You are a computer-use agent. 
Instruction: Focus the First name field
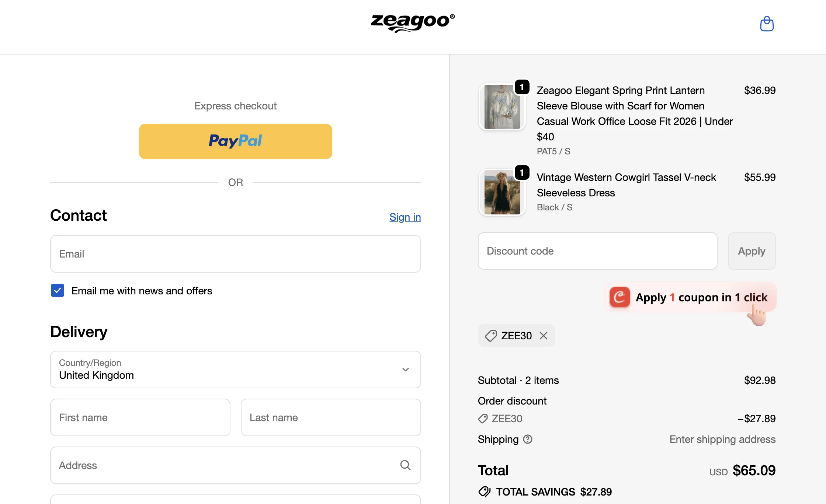pos(140,417)
